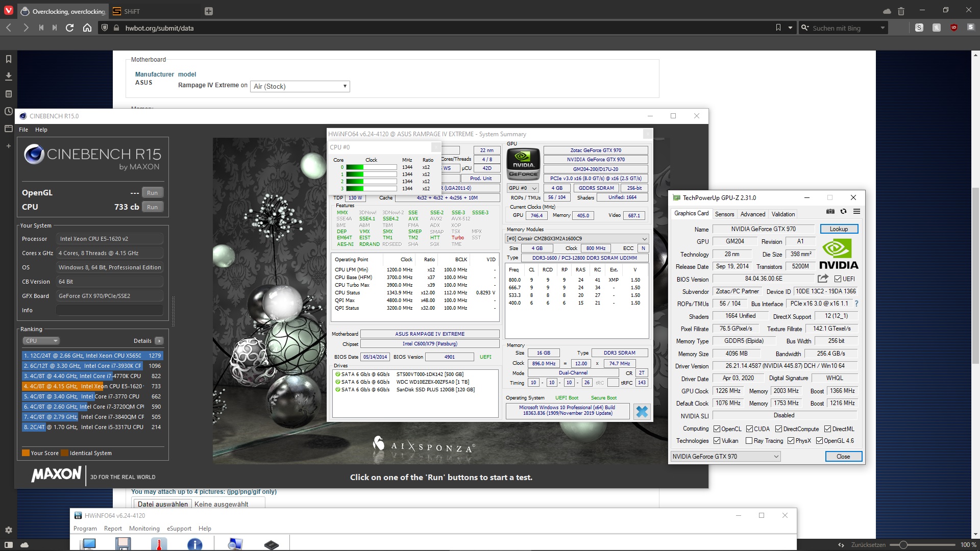This screenshot has height=551, width=980.
Task: Reload the hwbot page
Action: click(x=70, y=28)
